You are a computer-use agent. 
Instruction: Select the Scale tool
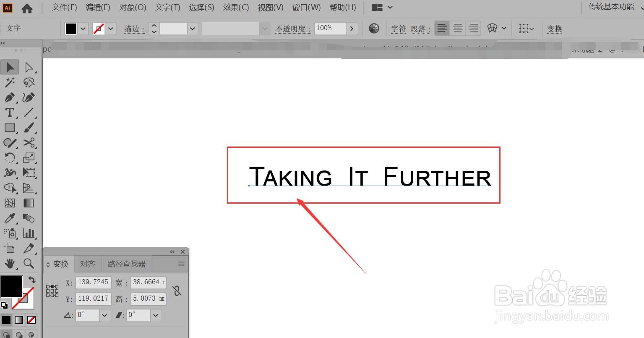click(29, 158)
